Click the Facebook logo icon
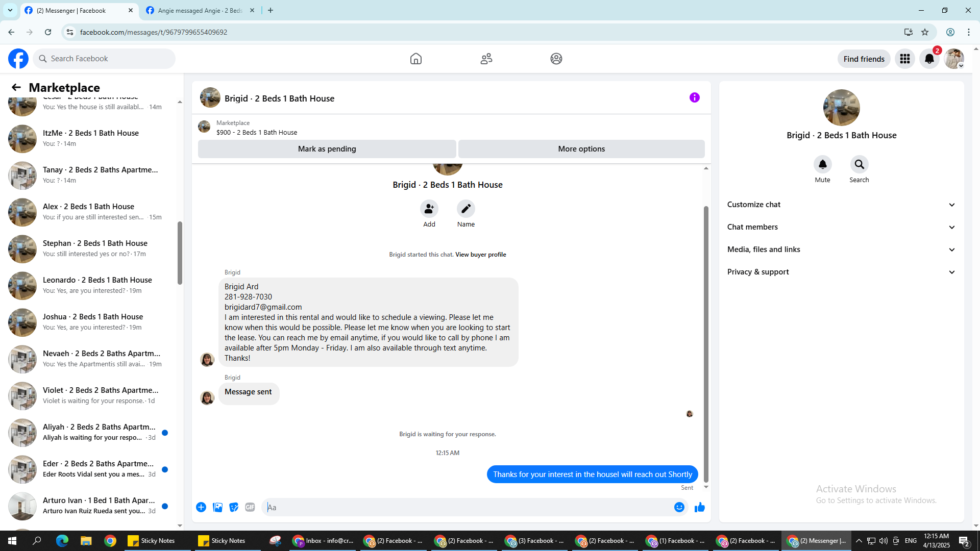Screen dimensions: 980x551 18,59
